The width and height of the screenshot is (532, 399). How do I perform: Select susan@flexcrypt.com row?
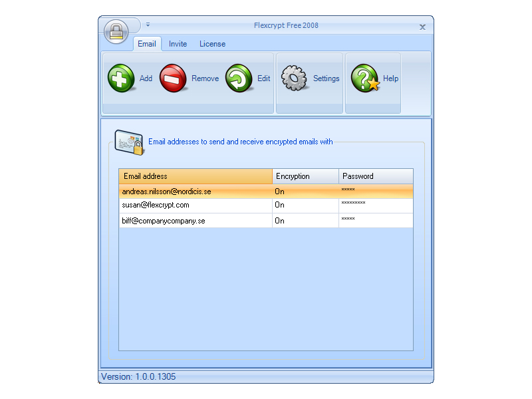point(266,205)
